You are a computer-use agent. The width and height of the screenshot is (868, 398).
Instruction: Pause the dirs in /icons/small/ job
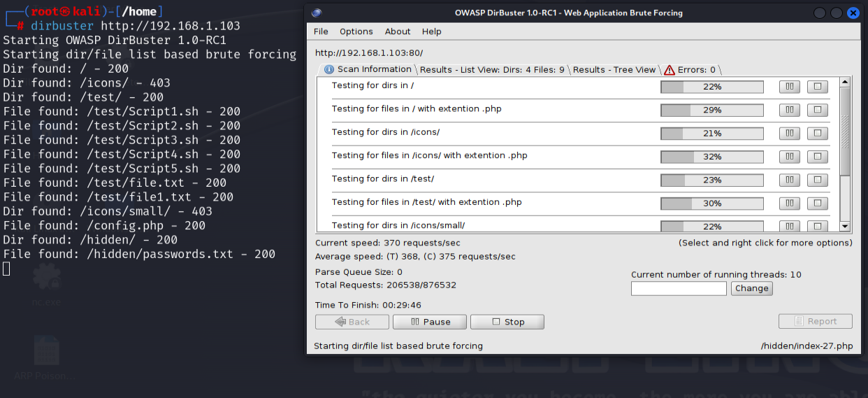790,226
